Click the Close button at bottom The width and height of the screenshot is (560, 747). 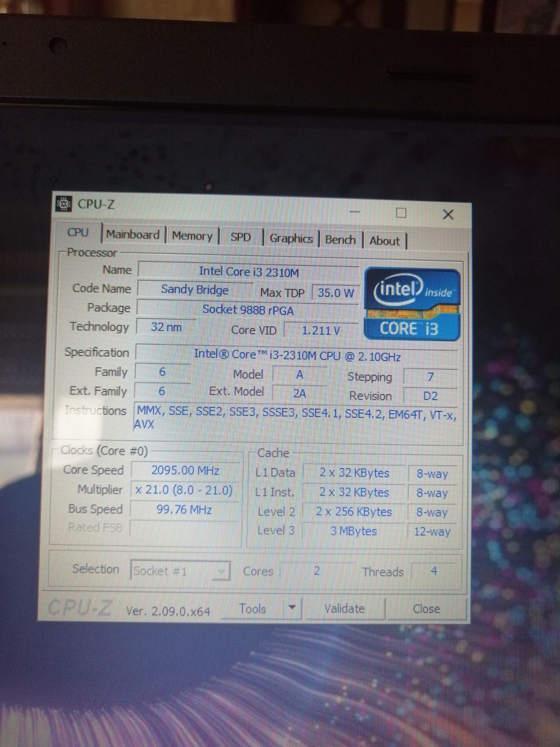426,609
